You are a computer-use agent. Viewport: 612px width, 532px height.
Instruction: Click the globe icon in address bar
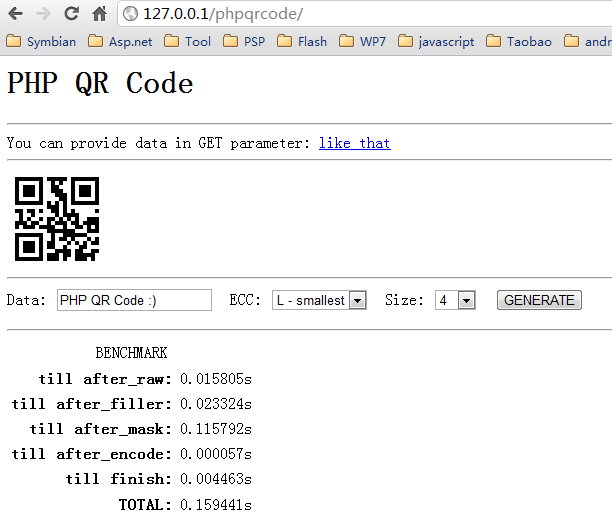(x=130, y=14)
